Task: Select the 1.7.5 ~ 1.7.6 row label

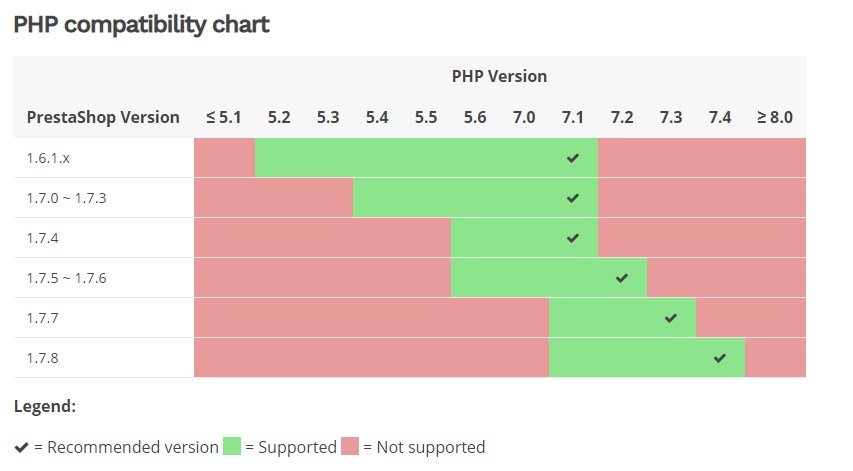Action: (66, 278)
